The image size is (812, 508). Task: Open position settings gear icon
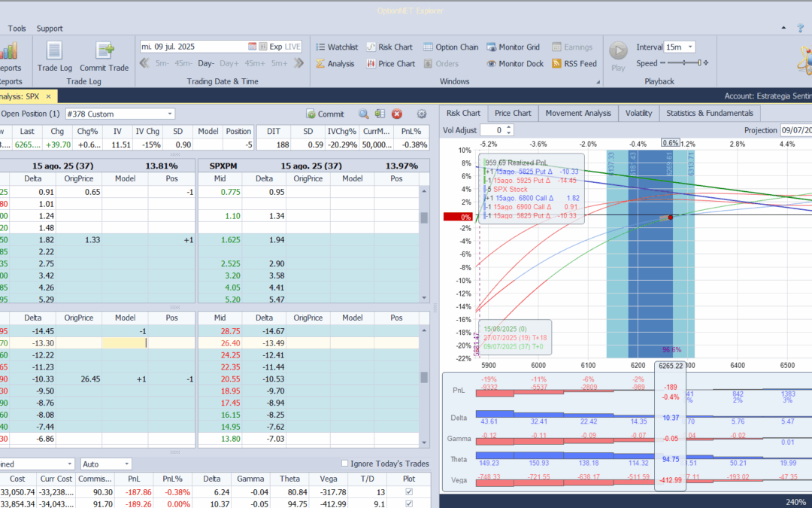422,114
